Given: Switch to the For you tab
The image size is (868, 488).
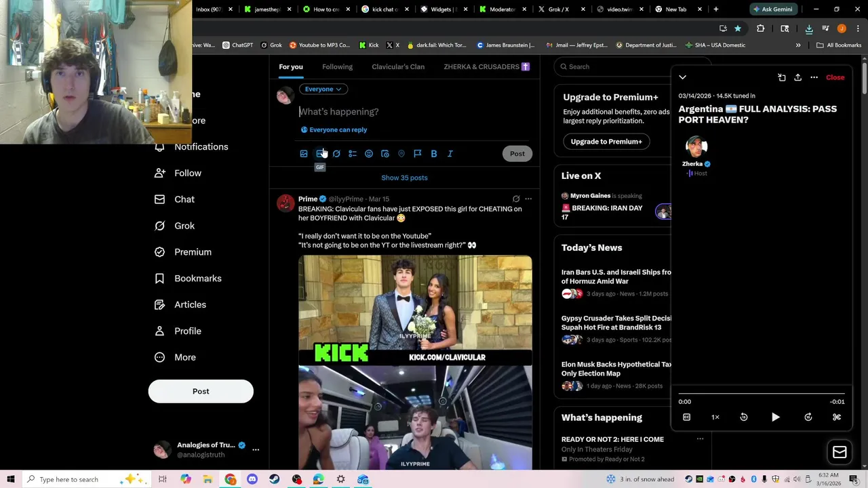Looking at the screenshot, I should click(x=290, y=66).
